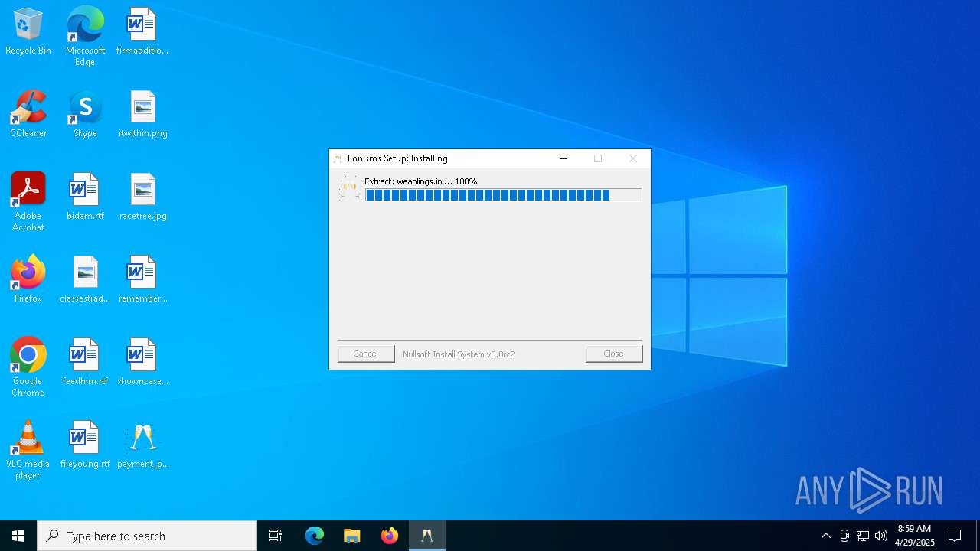Open Firefox desktop shortcut

click(x=28, y=280)
